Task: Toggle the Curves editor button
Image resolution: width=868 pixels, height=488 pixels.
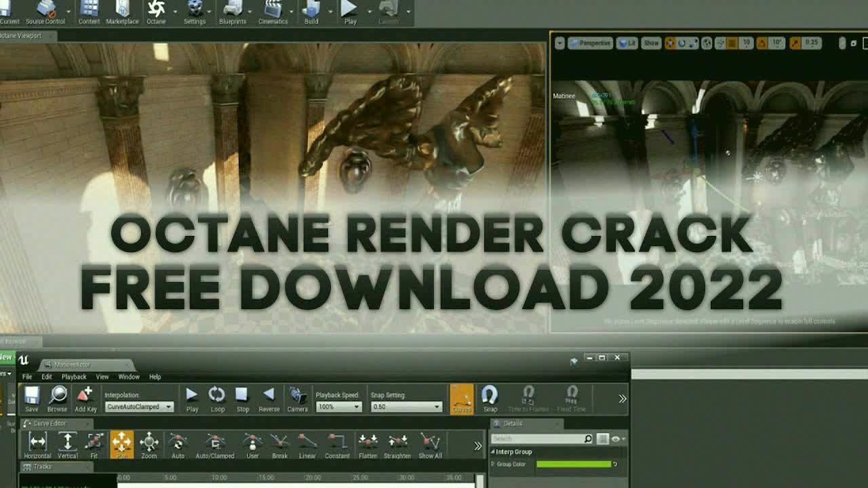Action: pos(462,399)
